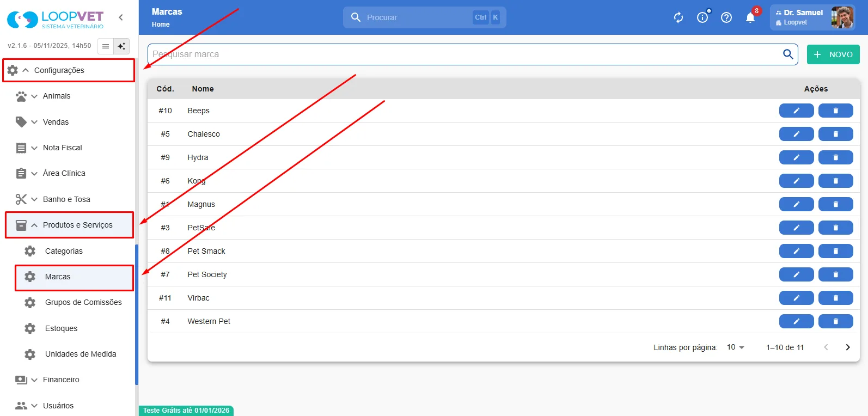Click the notifications bell icon
This screenshot has width=868, height=416.
click(750, 17)
